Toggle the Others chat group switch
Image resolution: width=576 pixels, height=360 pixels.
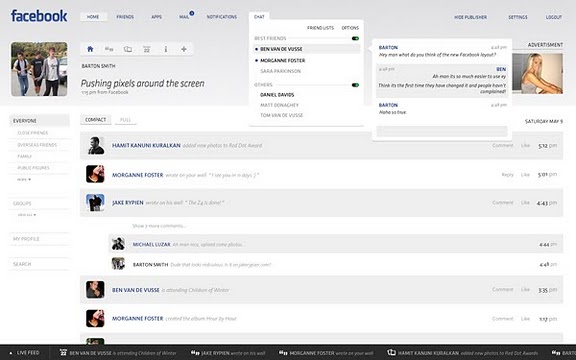tap(355, 85)
